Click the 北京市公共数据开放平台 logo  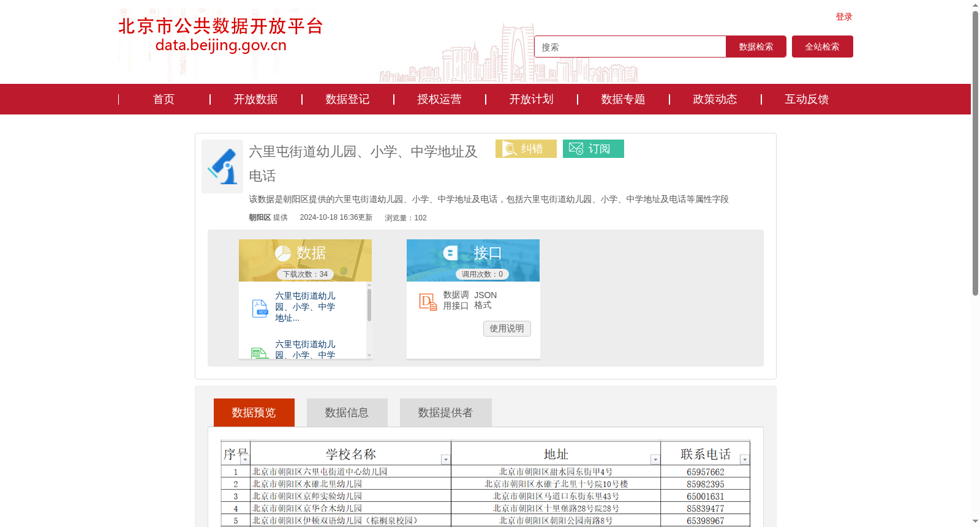pos(221,34)
